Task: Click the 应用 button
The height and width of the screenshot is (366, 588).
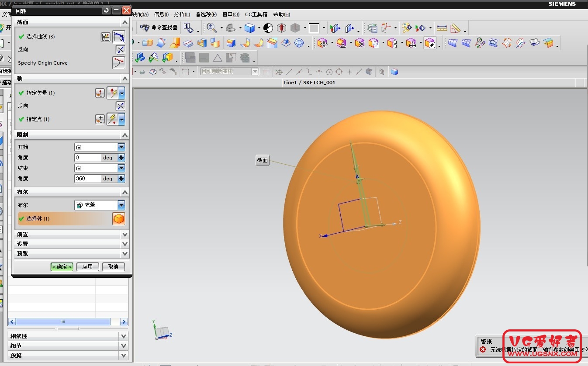Action: (87, 267)
